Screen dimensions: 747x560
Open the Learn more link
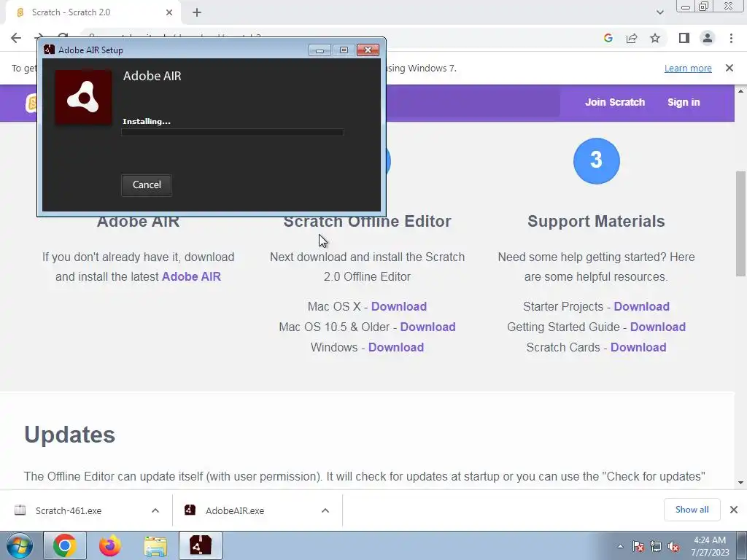click(x=688, y=68)
